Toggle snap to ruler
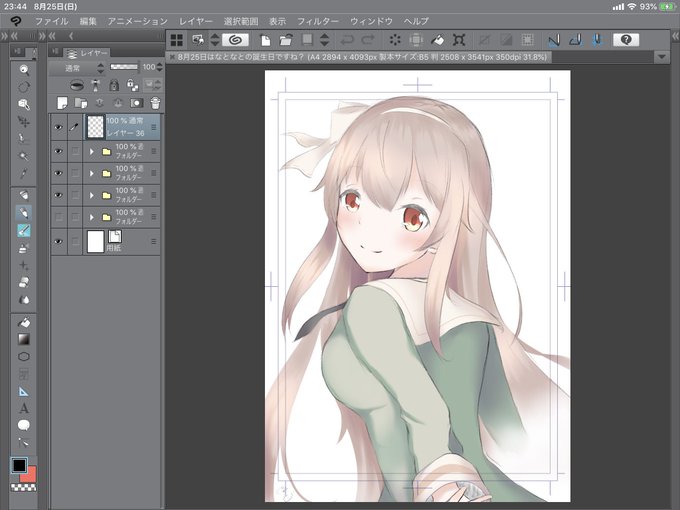 click(x=554, y=40)
